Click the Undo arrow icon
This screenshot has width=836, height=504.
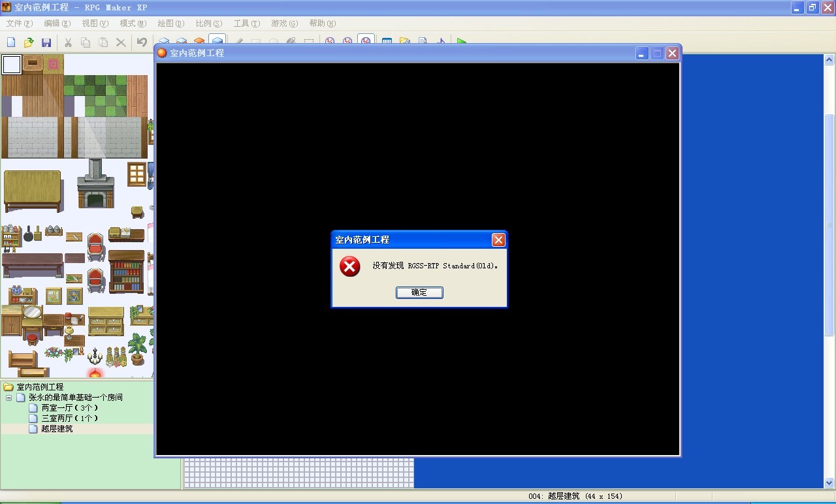point(142,42)
